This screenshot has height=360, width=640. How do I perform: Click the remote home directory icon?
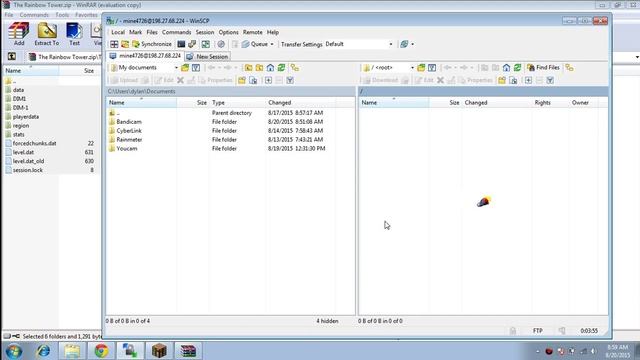(x=506, y=68)
